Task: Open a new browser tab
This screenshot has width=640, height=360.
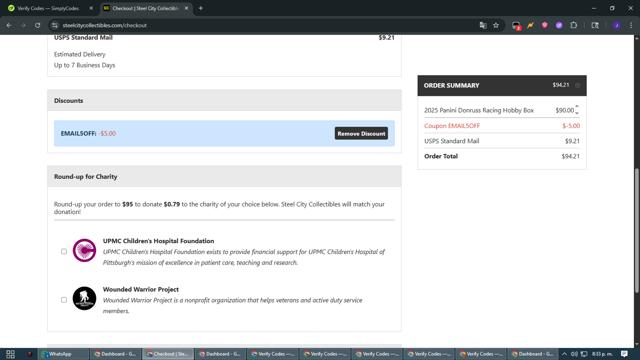Action: tap(201, 8)
